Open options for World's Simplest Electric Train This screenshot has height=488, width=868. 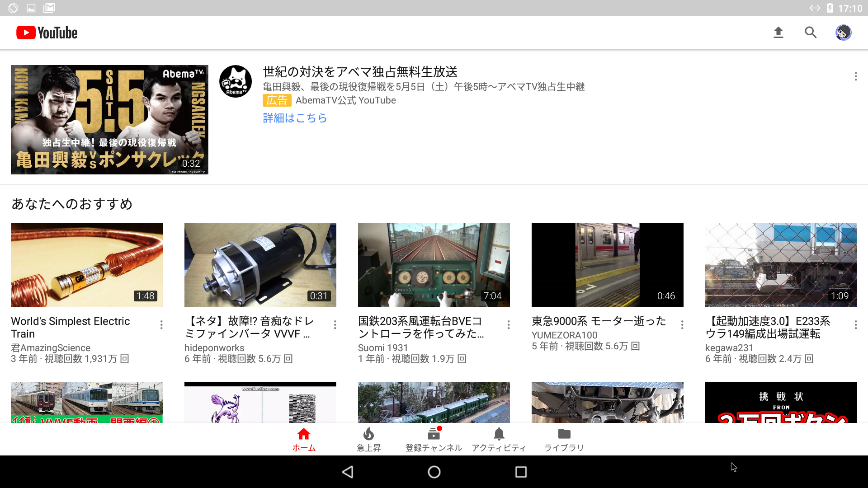(161, 324)
